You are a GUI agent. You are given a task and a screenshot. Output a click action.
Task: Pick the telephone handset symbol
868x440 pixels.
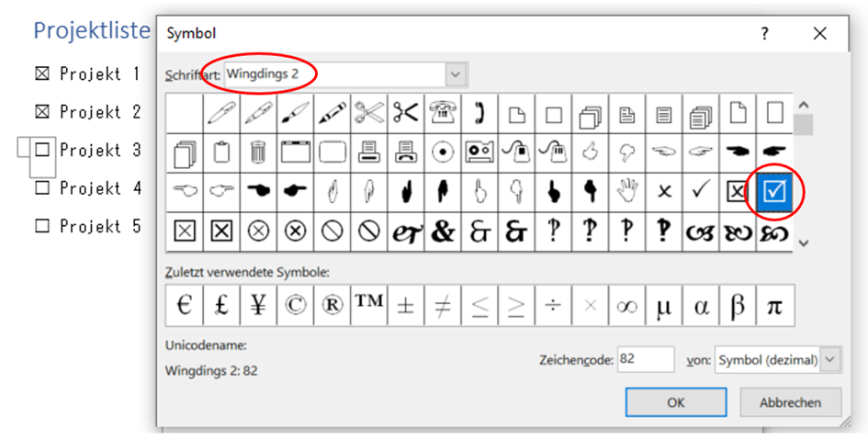(479, 113)
